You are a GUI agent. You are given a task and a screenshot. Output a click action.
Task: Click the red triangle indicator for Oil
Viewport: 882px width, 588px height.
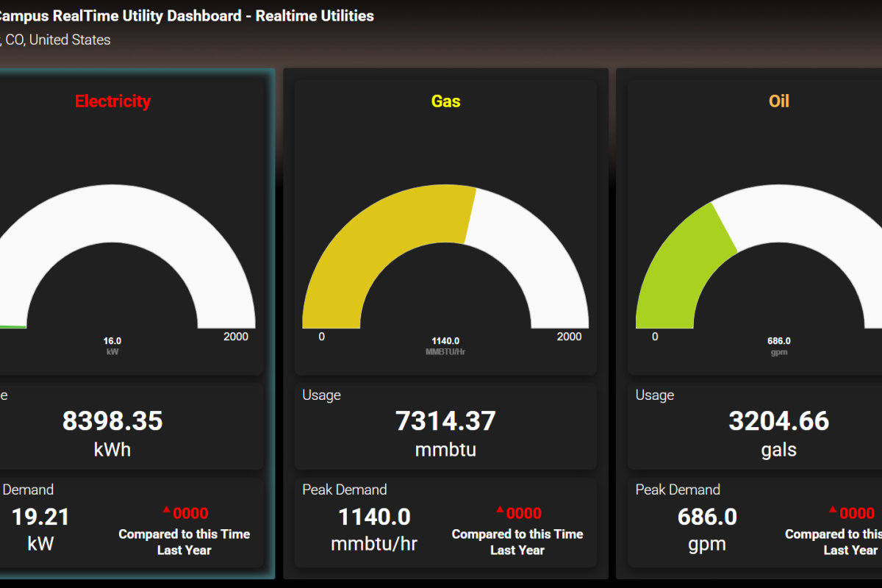tap(834, 511)
